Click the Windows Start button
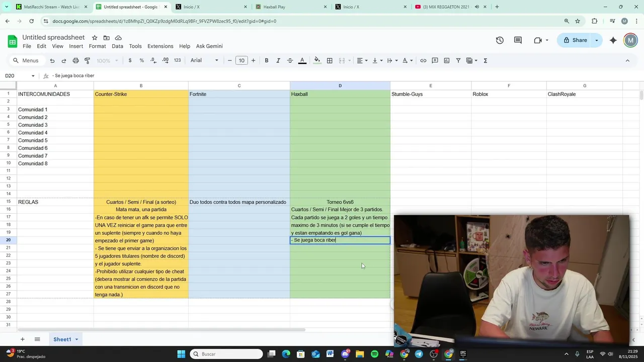 (181, 354)
